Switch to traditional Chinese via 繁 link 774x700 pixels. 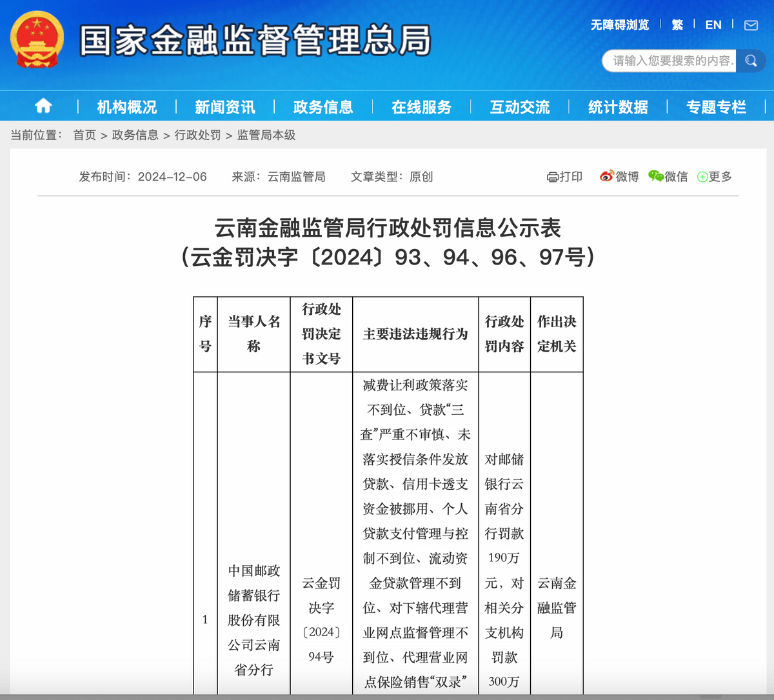(x=677, y=25)
